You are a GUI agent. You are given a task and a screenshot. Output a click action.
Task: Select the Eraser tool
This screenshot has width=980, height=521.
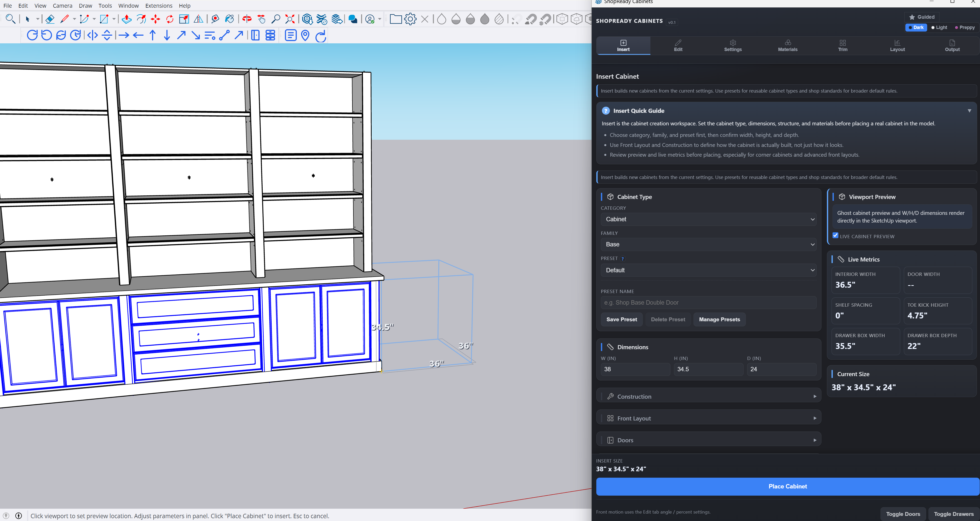(50, 19)
